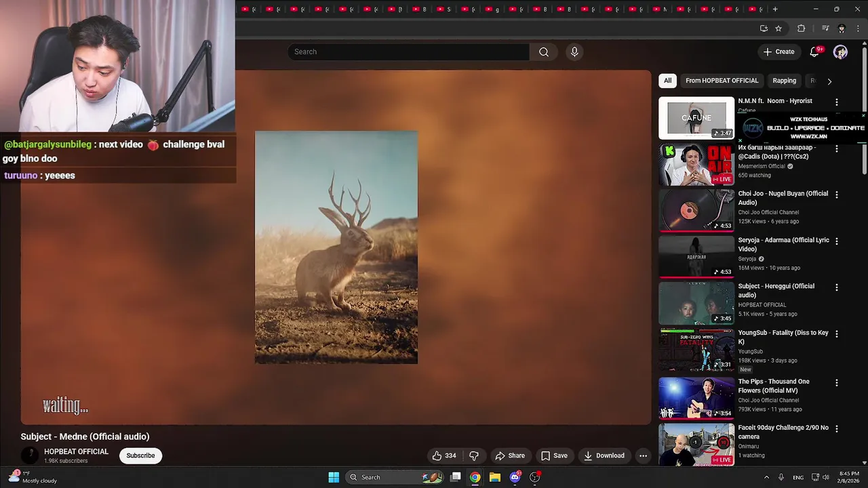The width and height of the screenshot is (868, 488).
Task: Click into the YouTube search field
Action: click(409, 52)
